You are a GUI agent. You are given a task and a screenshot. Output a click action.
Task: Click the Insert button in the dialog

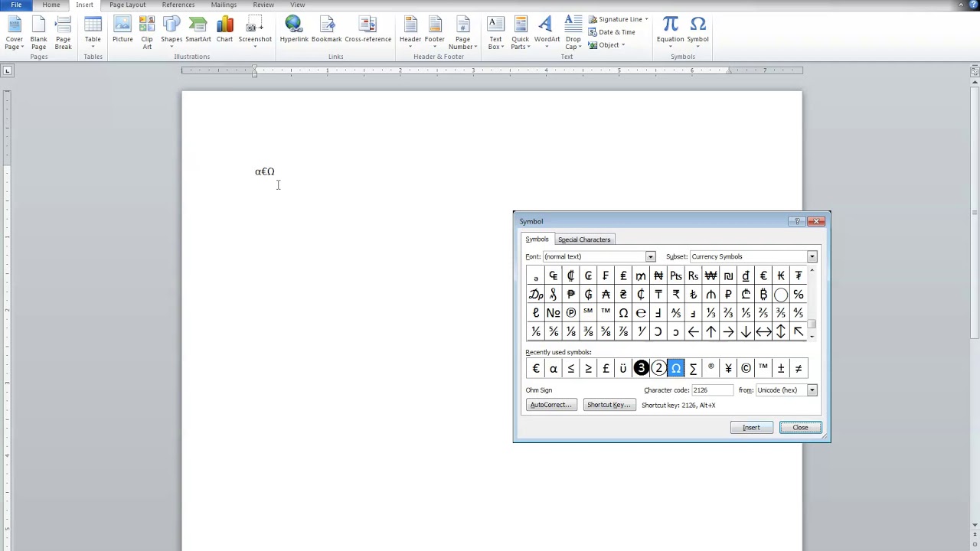pyautogui.click(x=751, y=428)
